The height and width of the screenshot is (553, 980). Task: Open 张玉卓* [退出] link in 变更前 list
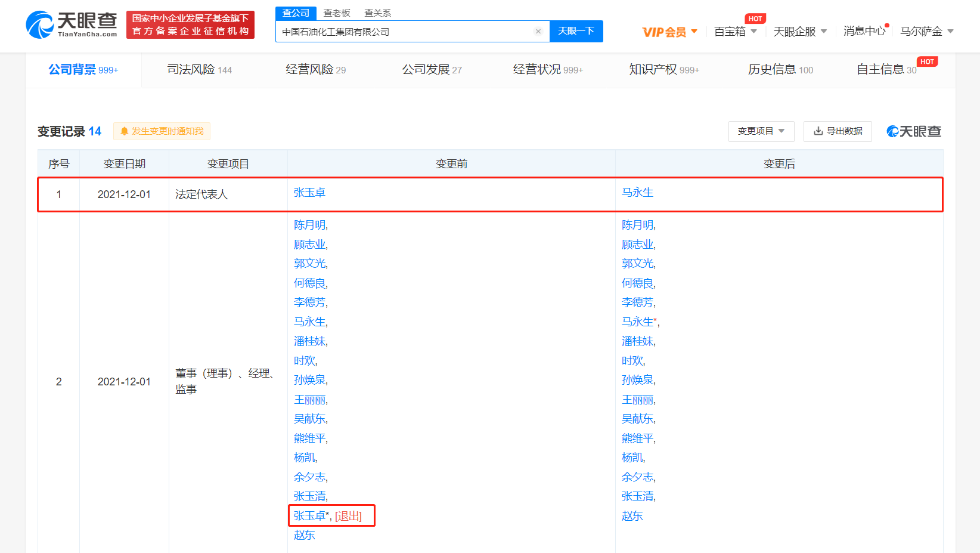pos(327,516)
